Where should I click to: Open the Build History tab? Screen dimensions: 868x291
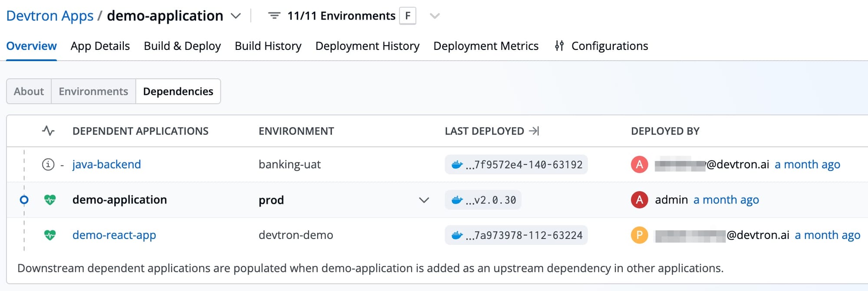coord(268,46)
